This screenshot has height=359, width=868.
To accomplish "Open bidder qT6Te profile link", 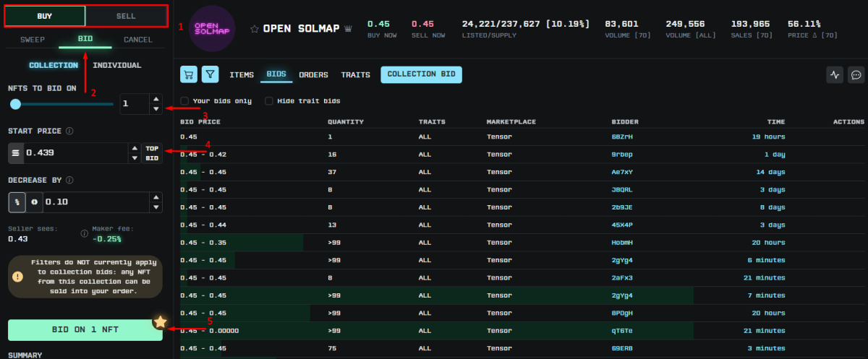I will [x=623, y=330].
